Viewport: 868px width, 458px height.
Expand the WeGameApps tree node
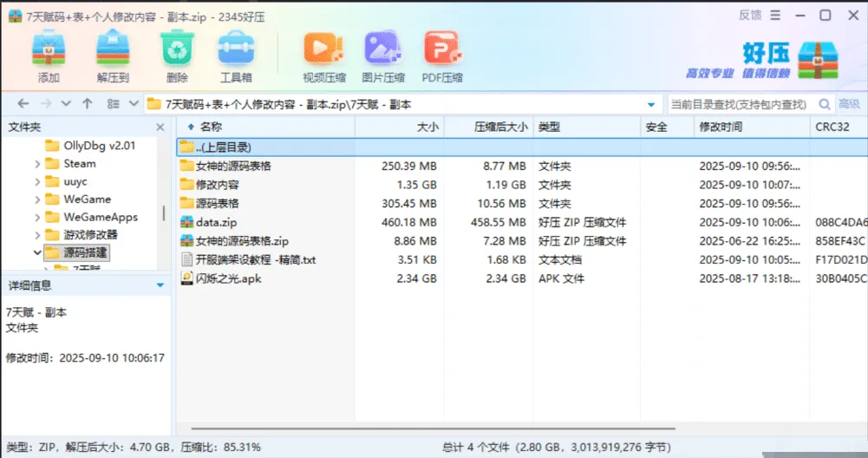[37, 217]
